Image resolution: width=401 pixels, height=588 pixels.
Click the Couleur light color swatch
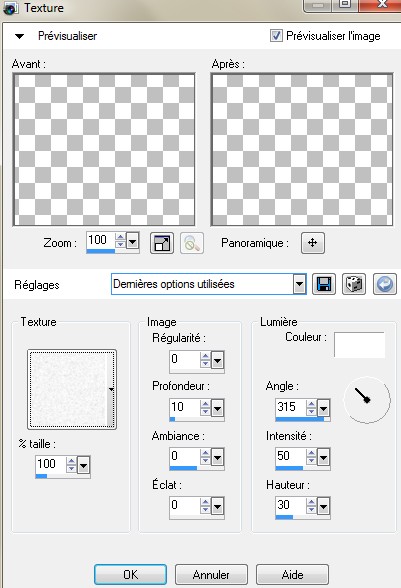click(x=359, y=344)
